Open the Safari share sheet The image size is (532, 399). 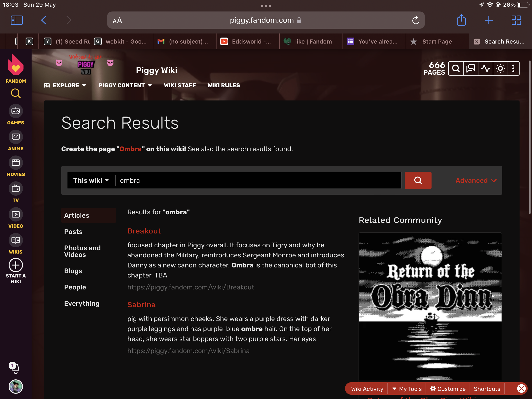461,20
